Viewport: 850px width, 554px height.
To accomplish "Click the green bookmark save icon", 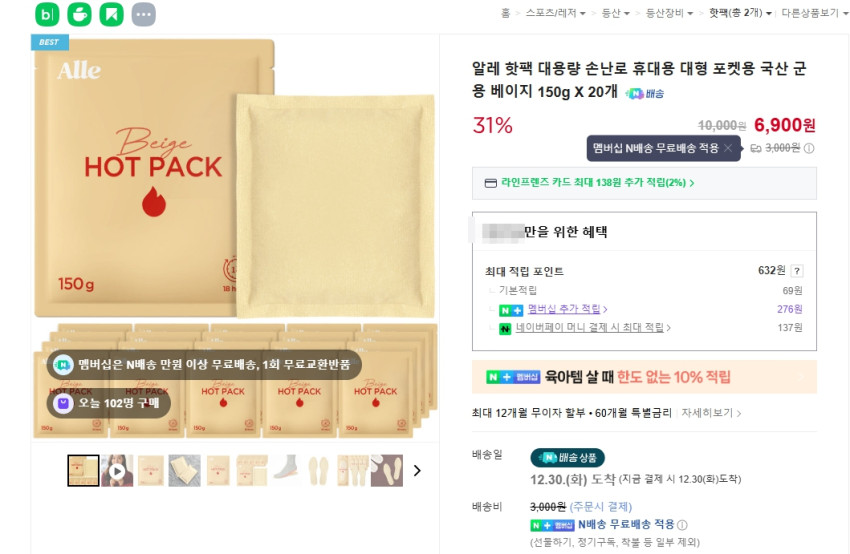I will coord(112,14).
